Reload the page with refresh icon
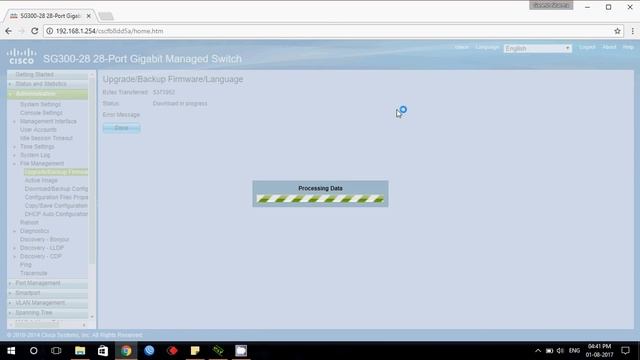 35,31
